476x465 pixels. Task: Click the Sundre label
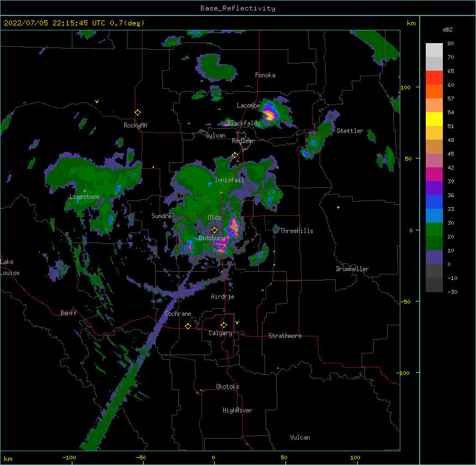(161, 216)
